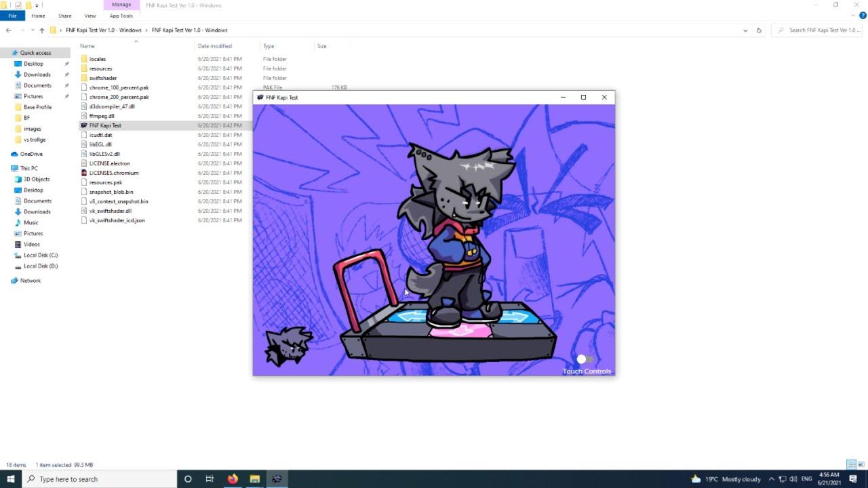868x488 pixels.
Task: Toggle the Touch Controls switch
Action: (585, 359)
